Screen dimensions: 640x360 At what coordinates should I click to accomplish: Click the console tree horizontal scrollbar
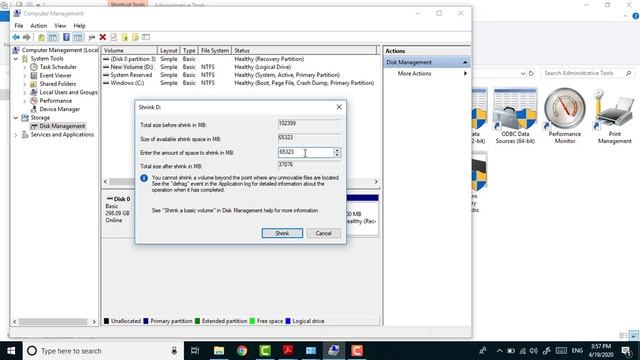tap(54, 322)
